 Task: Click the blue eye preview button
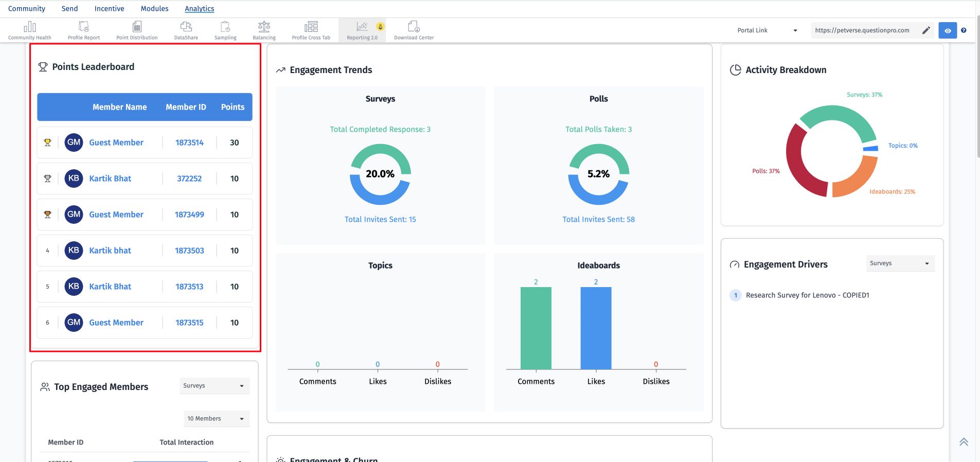(x=948, y=30)
